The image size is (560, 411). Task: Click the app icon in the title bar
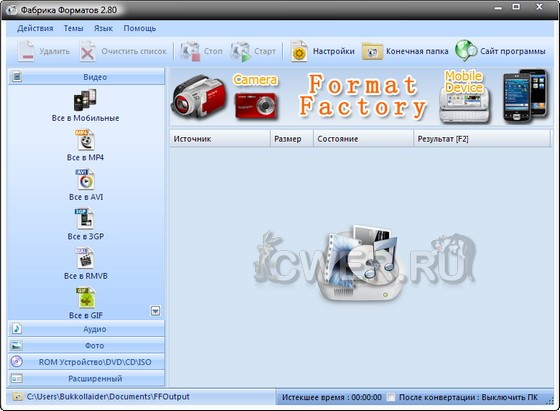[x=11, y=10]
